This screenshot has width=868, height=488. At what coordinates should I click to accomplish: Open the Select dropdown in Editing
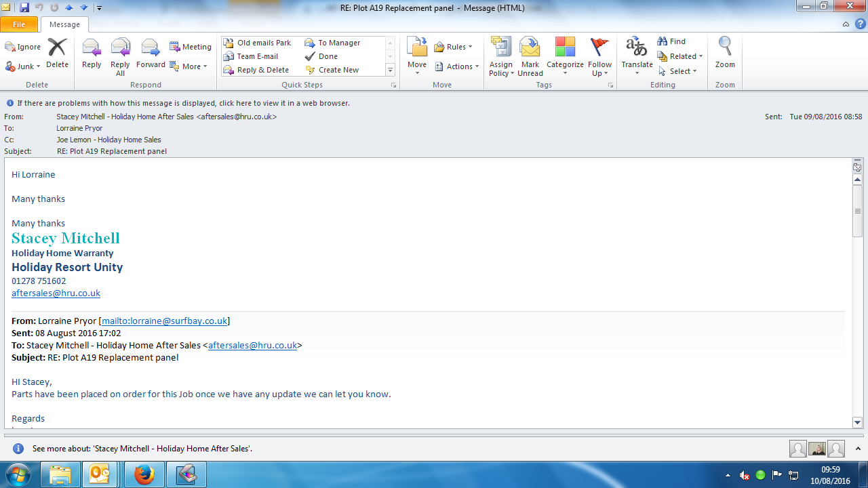tap(678, 71)
